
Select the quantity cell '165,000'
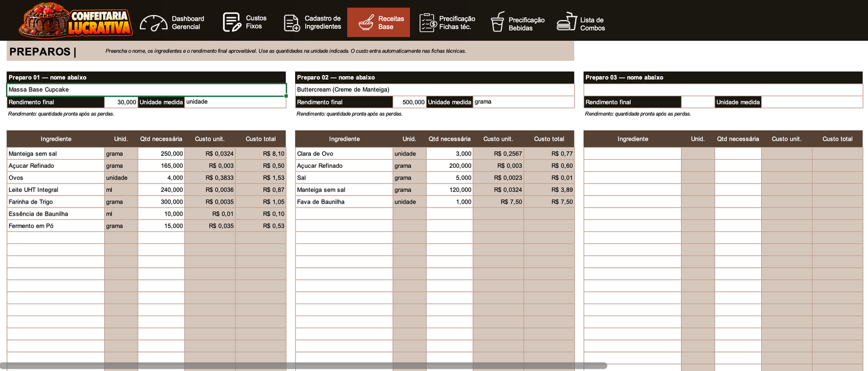click(x=161, y=166)
